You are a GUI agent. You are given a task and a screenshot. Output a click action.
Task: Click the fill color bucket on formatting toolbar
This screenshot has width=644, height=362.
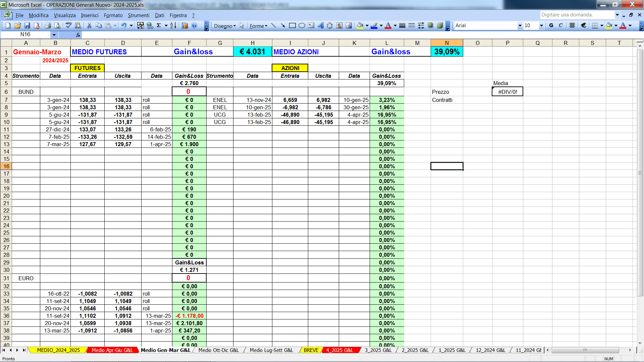click(609, 25)
